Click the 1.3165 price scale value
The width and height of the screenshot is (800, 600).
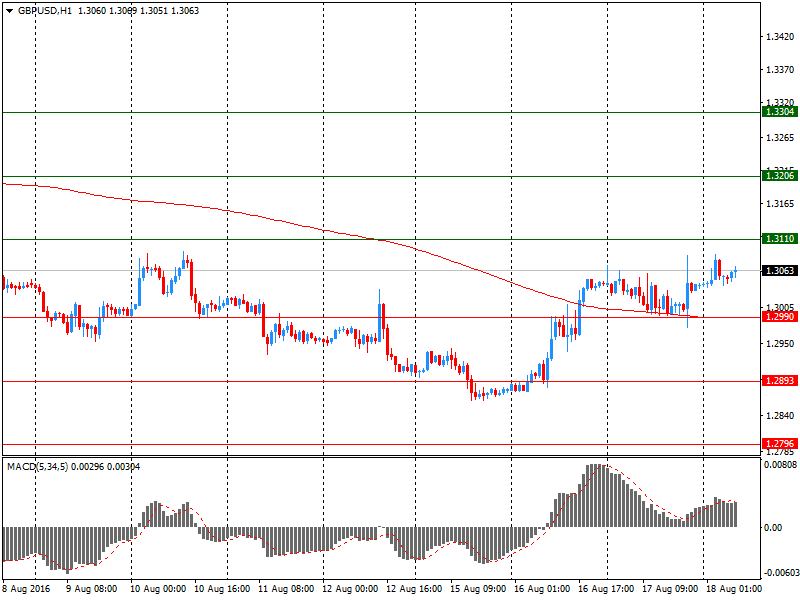click(780, 204)
